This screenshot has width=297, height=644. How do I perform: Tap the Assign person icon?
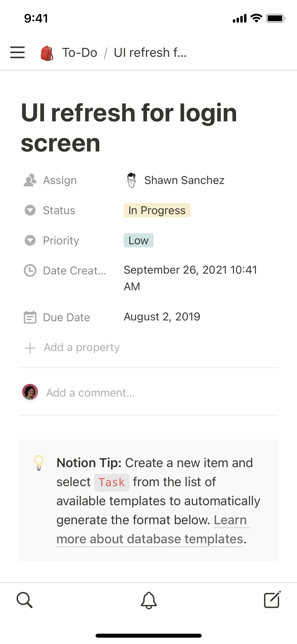30,180
